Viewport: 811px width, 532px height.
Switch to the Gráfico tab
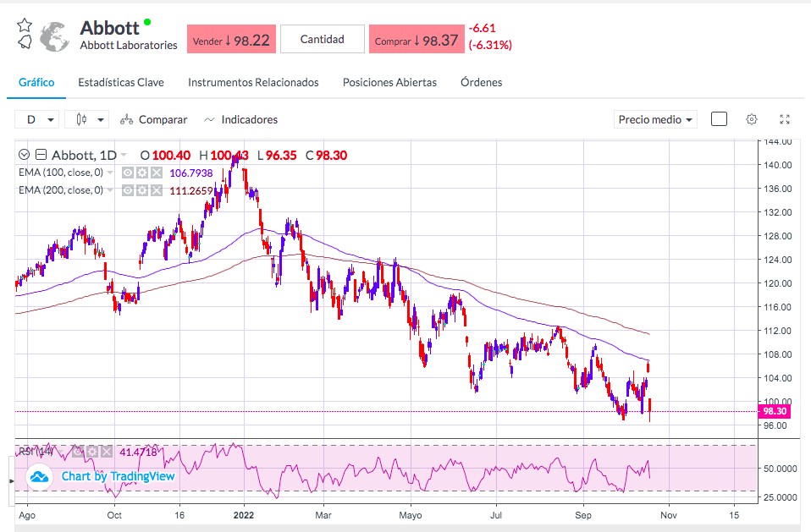point(36,82)
